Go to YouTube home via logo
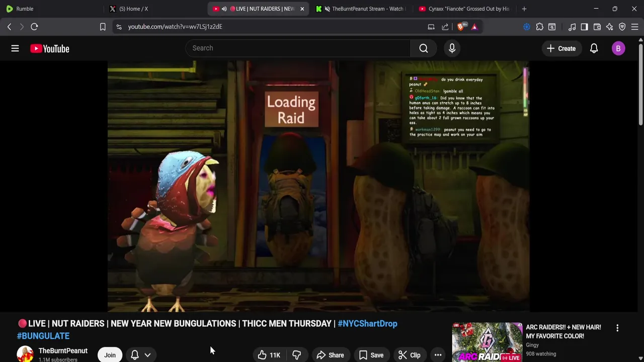Image resolution: width=644 pixels, height=362 pixels. pos(49,48)
